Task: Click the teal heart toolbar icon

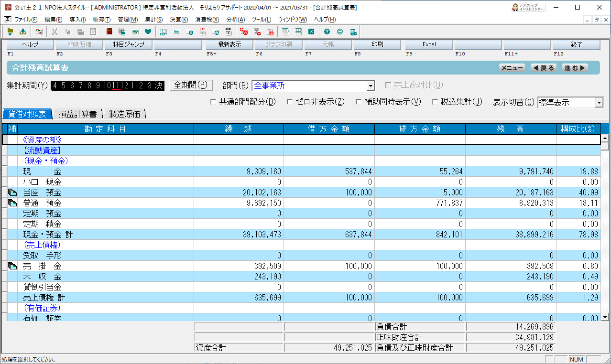Action: click(x=148, y=32)
